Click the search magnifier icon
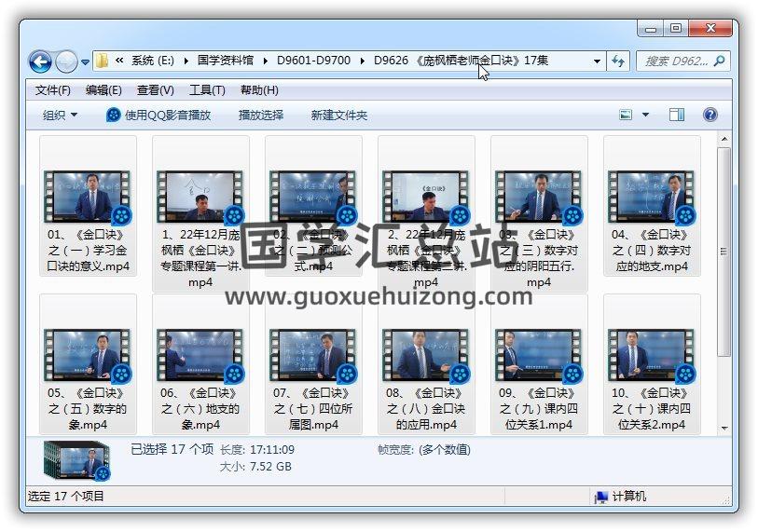 point(720,61)
